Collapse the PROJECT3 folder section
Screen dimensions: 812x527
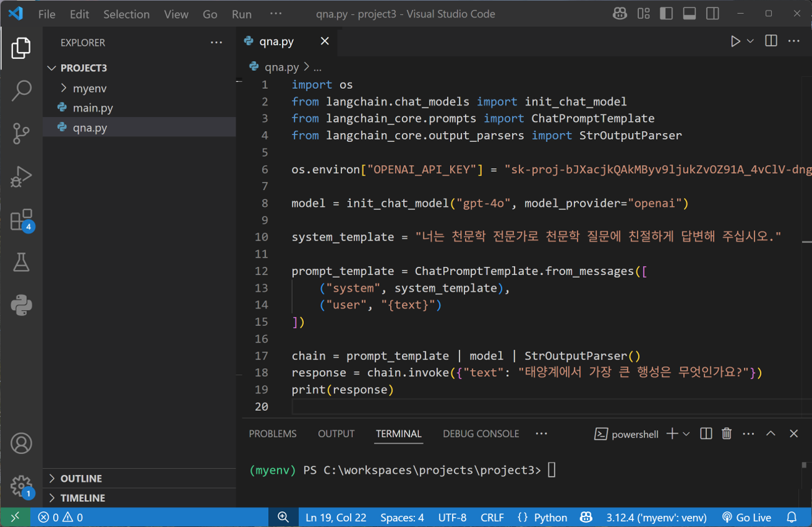click(139, 68)
